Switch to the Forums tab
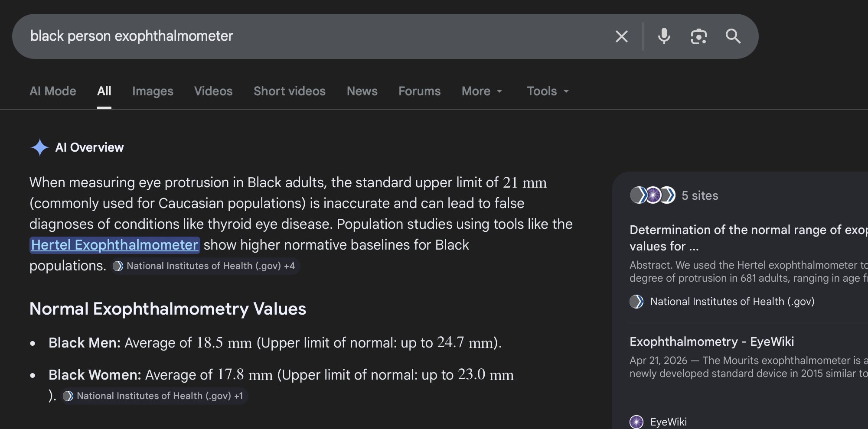The width and height of the screenshot is (868, 429). click(420, 91)
